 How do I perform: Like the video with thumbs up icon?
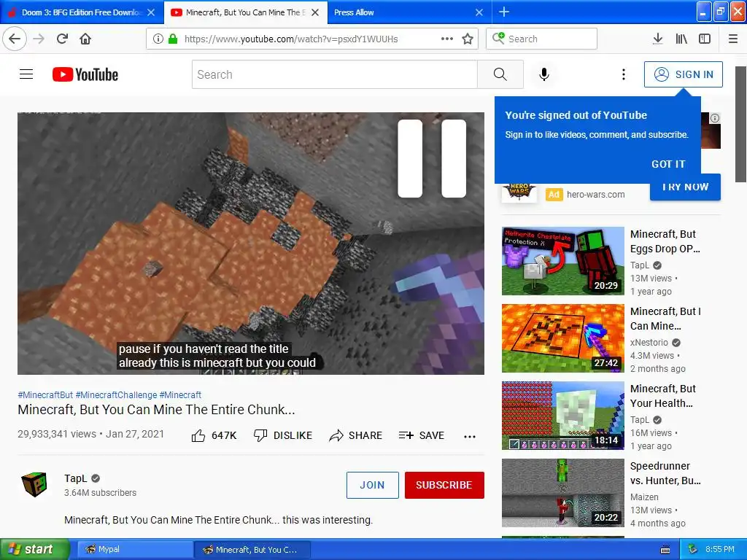[198, 435]
